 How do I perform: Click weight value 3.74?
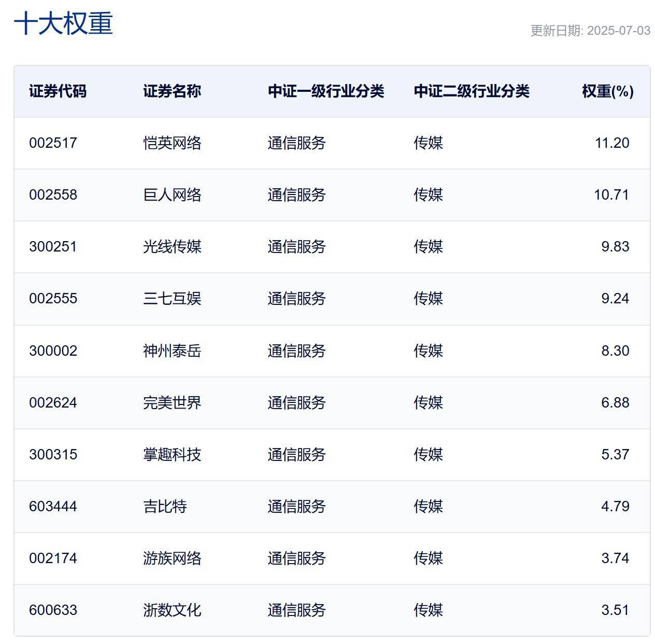615,558
